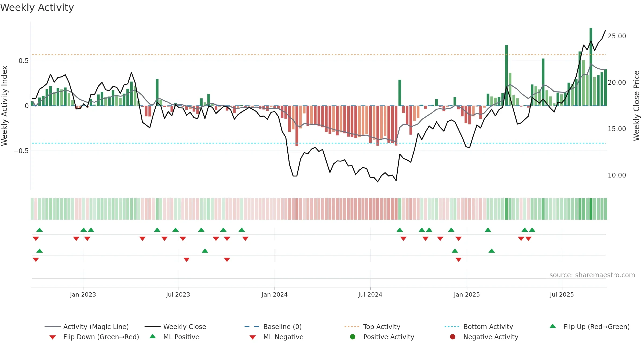Screen dimensions: 644x362
Task: Click the tallest green activity bar in 2025
Action: pyautogui.click(x=591, y=67)
